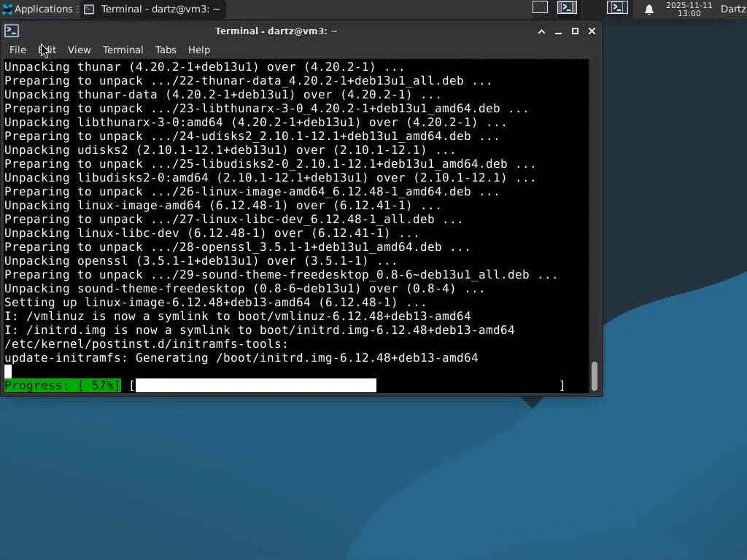747x560 pixels.
Task: Open the View menu
Action: pyautogui.click(x=79, y=50)
